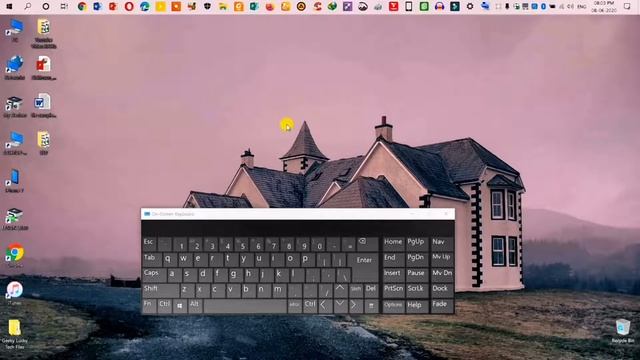Click the Mv Up key
Screen dimensions: 640x360
[x=442, y=259]
